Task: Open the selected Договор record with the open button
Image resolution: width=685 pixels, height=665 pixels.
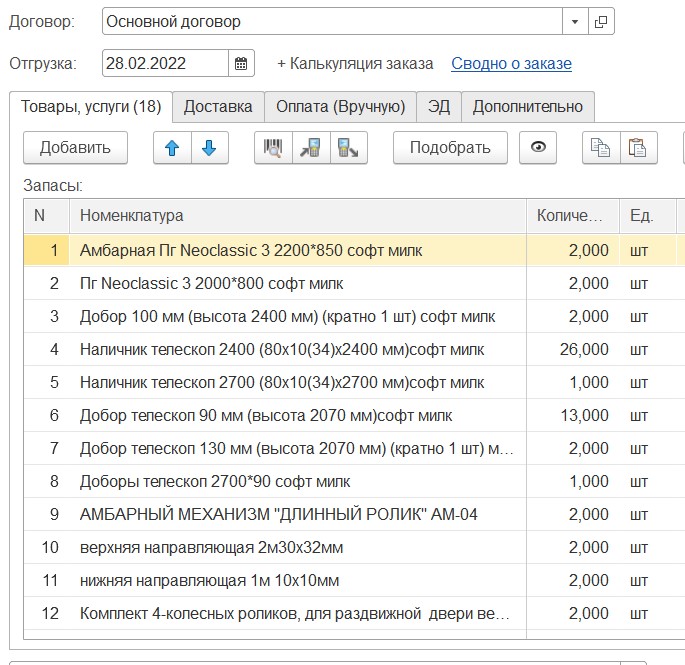Action: (601, 21)
